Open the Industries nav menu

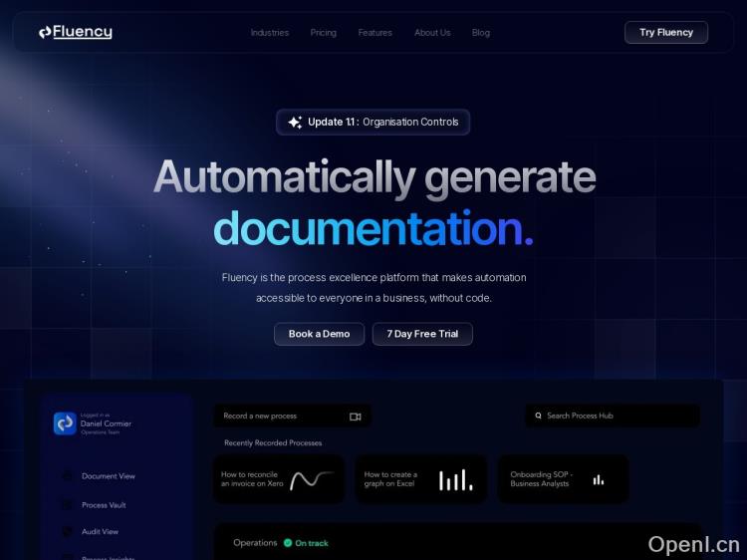270,33
